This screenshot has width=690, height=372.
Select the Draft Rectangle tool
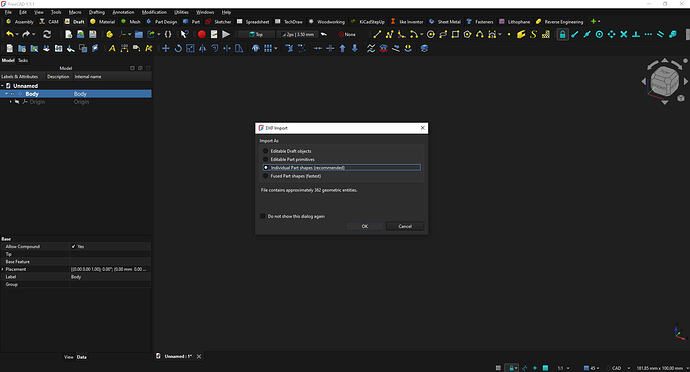(x=455, y=34)
